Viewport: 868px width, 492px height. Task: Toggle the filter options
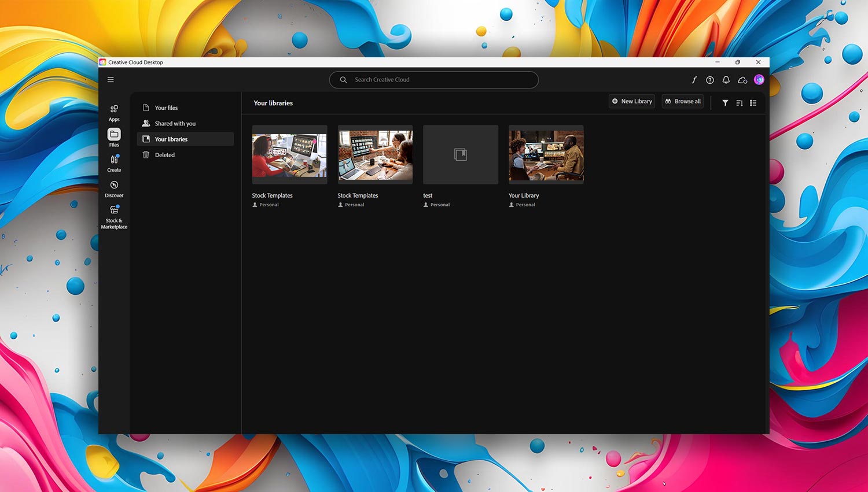point(725,103)
